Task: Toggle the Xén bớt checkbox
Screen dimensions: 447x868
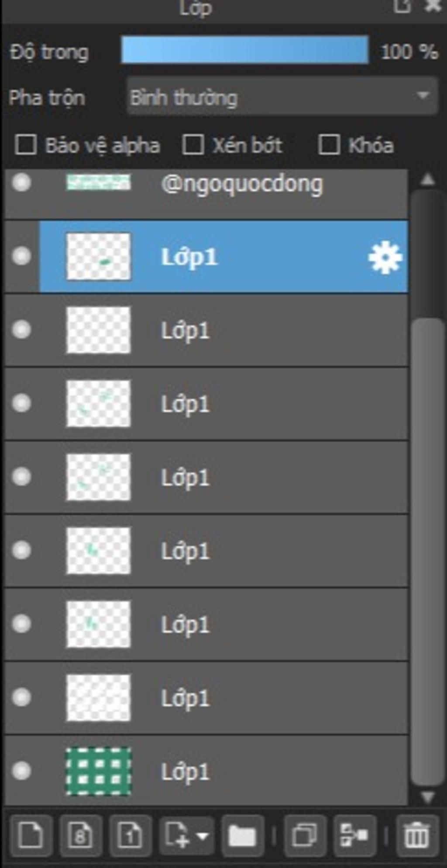Action: [193, 145]
